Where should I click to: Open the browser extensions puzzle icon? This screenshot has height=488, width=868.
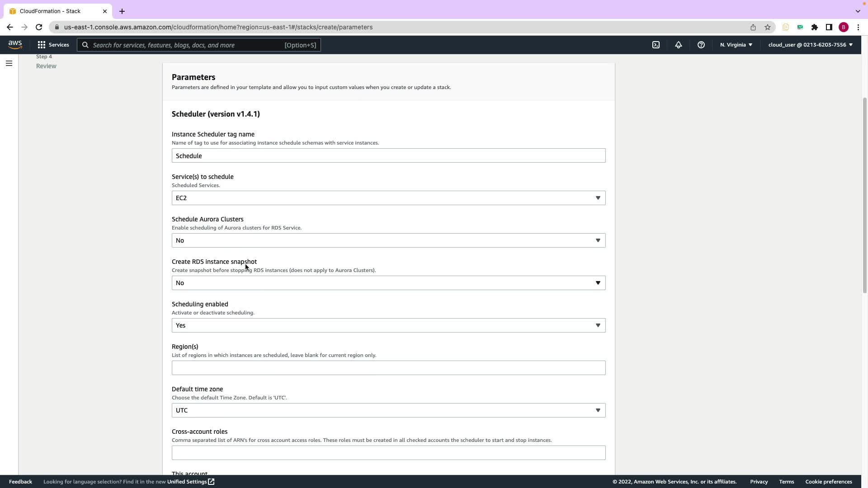click(x=814, y=27)
